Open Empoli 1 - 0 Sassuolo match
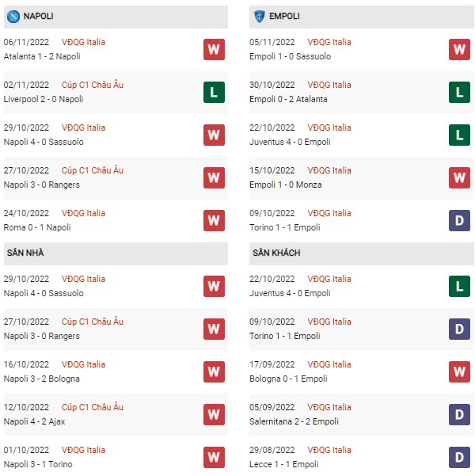Viewport: 475px width, 476px height. coord(291,56)
